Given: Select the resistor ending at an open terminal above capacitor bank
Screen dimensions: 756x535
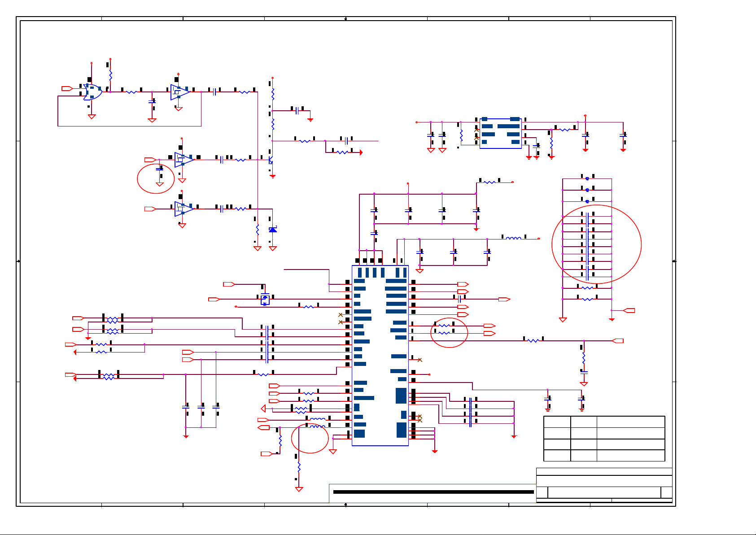Looking at the screenshot, I should coord(490,182).
